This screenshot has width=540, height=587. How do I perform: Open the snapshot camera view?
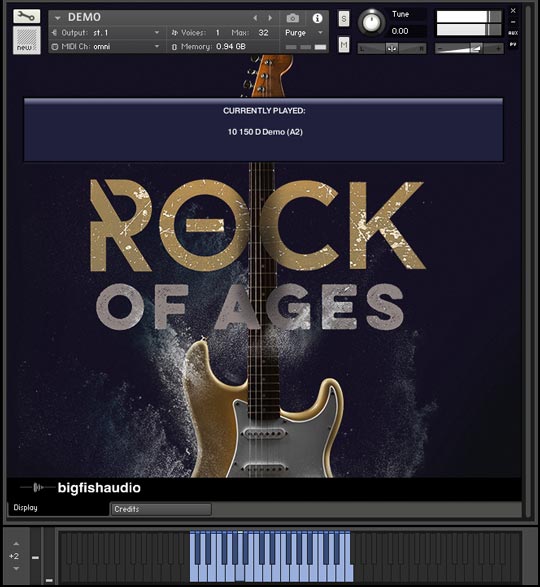click(292, 18)
